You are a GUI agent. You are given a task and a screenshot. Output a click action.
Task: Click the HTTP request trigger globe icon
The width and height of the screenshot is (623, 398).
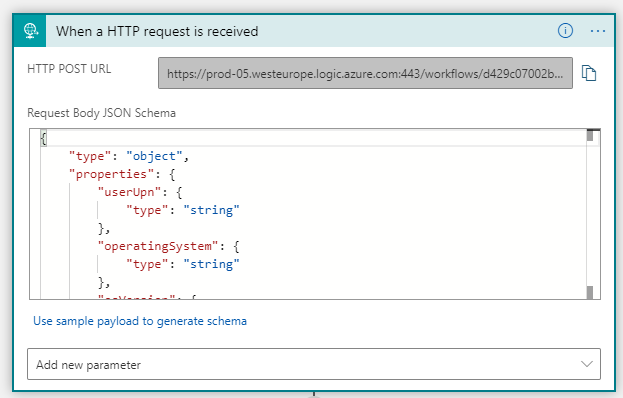pos(30,31)
